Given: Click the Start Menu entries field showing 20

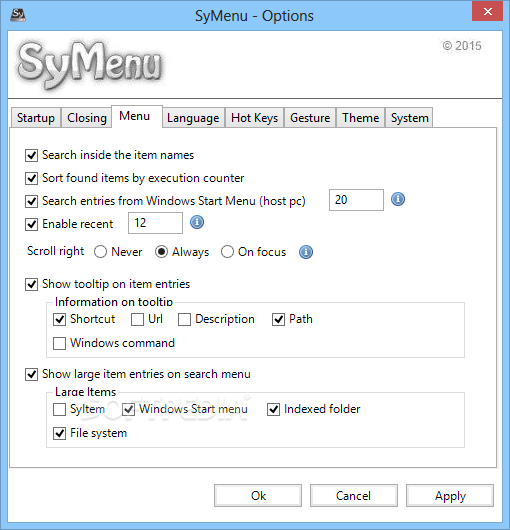Looking at the screenshot, I should point(356,200).
